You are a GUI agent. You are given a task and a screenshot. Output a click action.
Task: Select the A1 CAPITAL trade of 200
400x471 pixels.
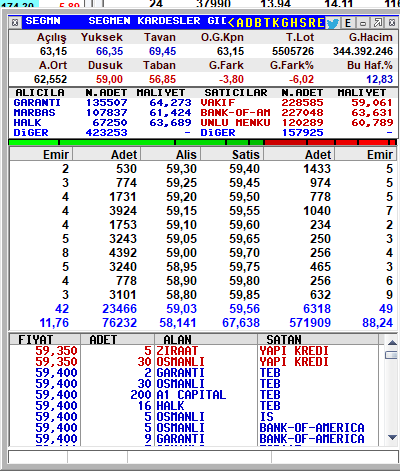(194, 395)
